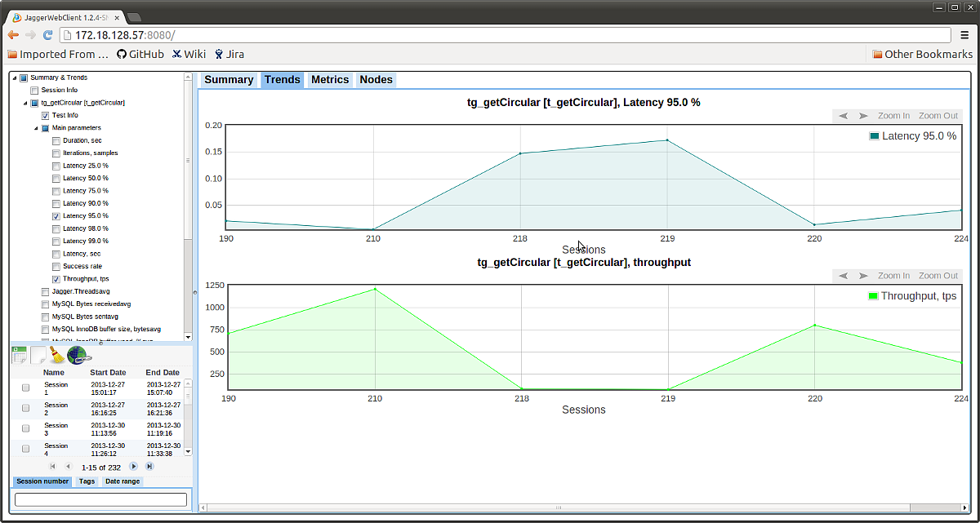
Task: Click the globe hyperlink icon
Action: 78,354
